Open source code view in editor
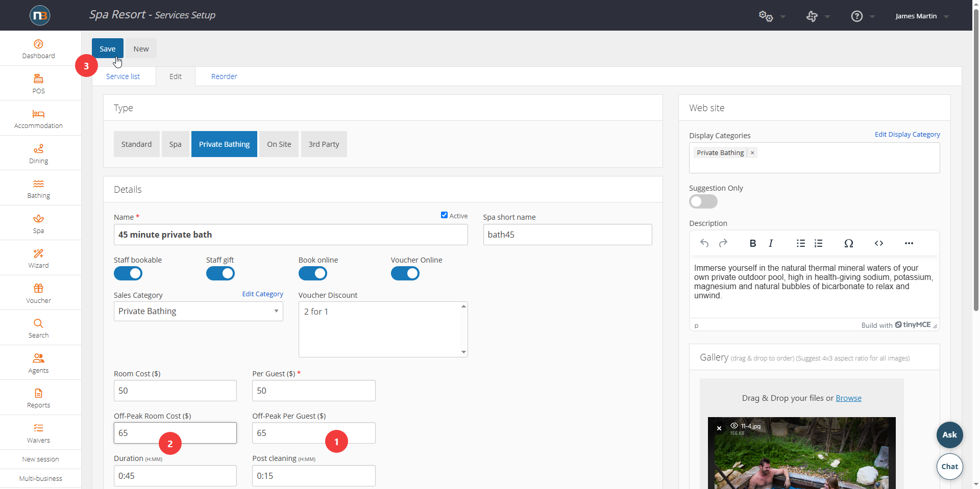This screenshot has width=980, height=489. (x=879, y=243)
